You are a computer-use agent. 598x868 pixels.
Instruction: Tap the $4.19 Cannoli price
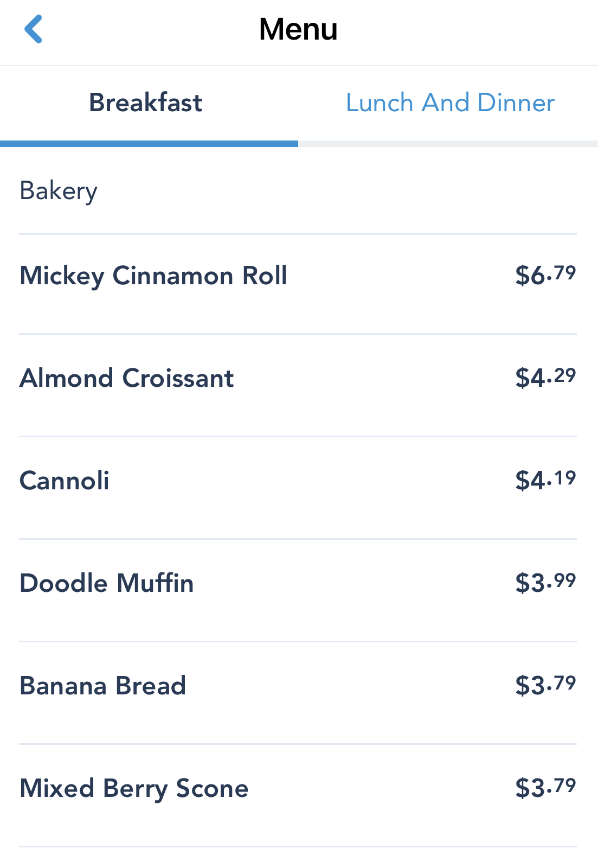pyautogui.click(x=545, y=480)
